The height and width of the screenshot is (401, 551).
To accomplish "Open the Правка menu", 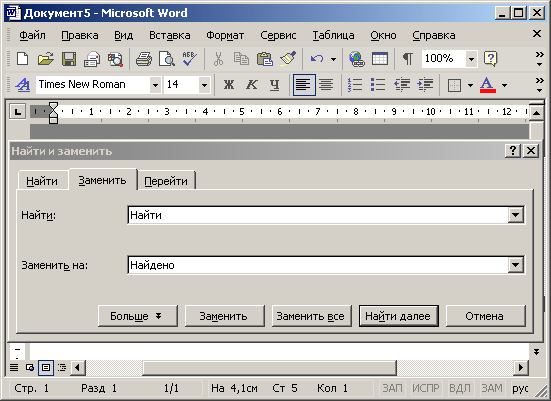I will point(80,35).
